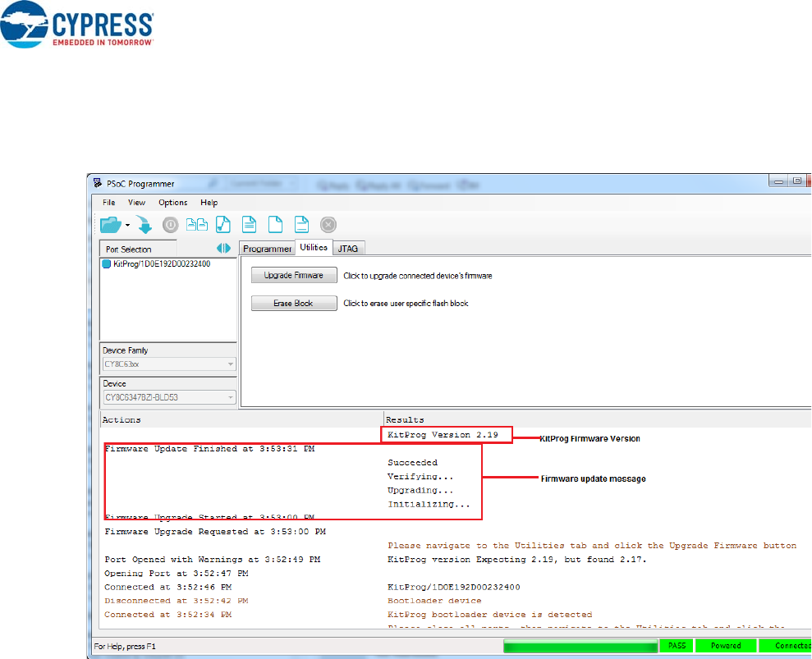
Task: Click the blue port-panel collapse arrows
Action: pyautogui.click(x=223, y=248)
